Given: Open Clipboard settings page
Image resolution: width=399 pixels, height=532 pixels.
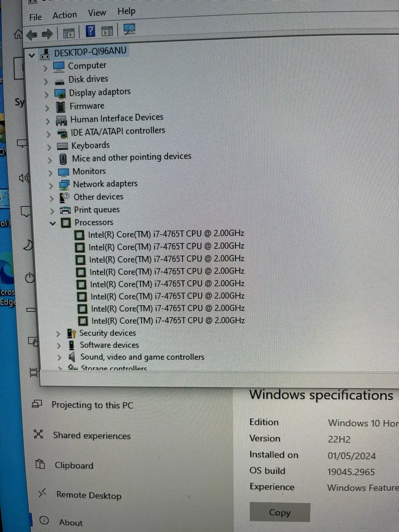Looking at the screenshot, I should click(74, 465).
